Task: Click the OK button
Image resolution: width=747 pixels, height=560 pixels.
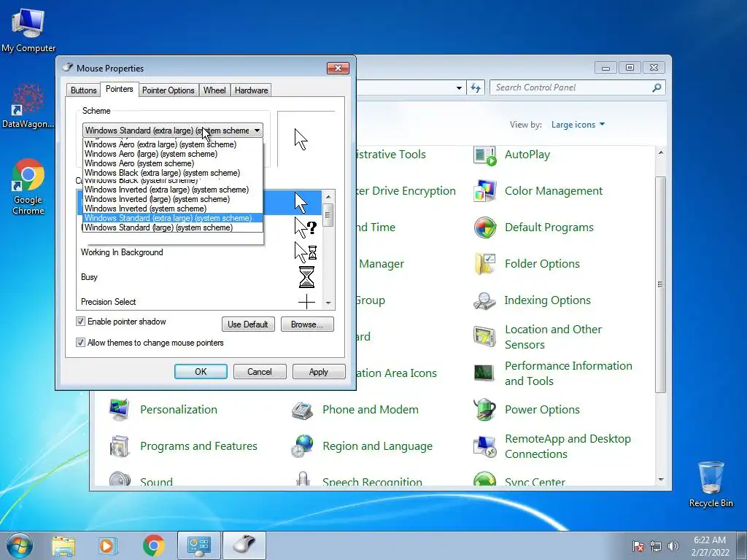Action: 201,371
